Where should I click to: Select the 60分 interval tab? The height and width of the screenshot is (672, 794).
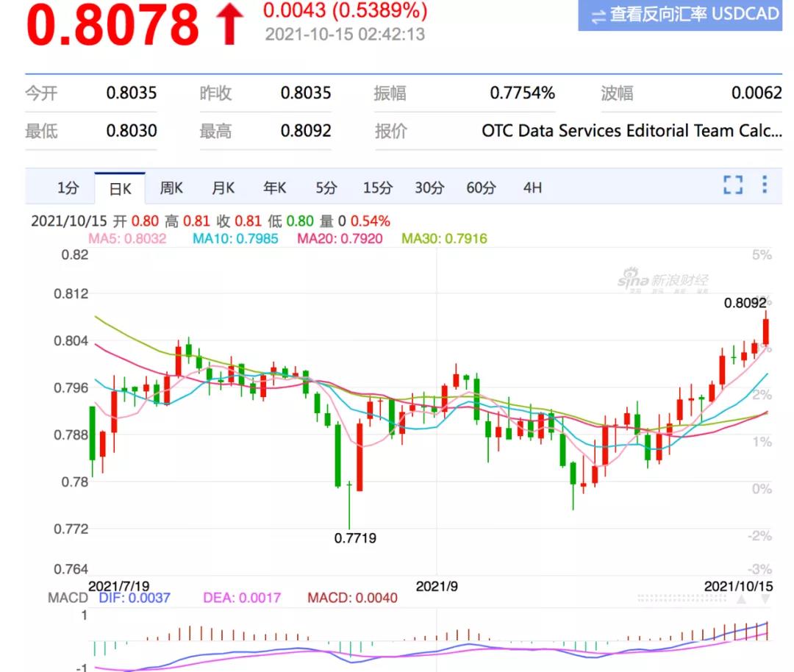pos(481,188)
